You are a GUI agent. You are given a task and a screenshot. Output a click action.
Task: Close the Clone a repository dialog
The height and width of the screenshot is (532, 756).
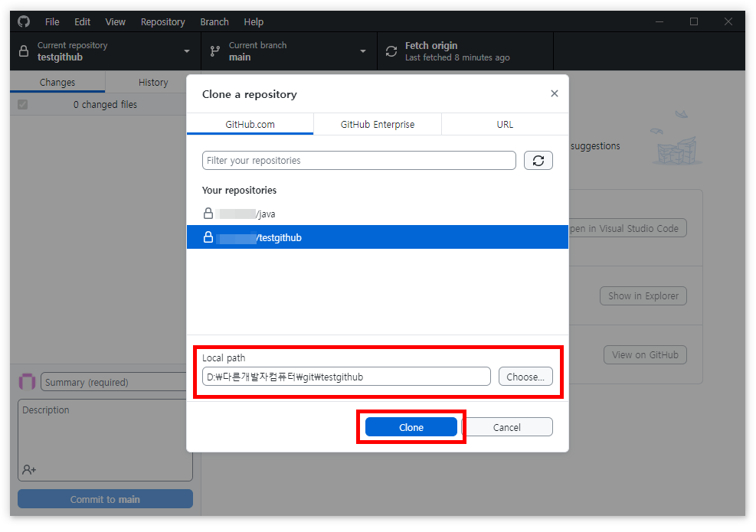tap(555, 93)
